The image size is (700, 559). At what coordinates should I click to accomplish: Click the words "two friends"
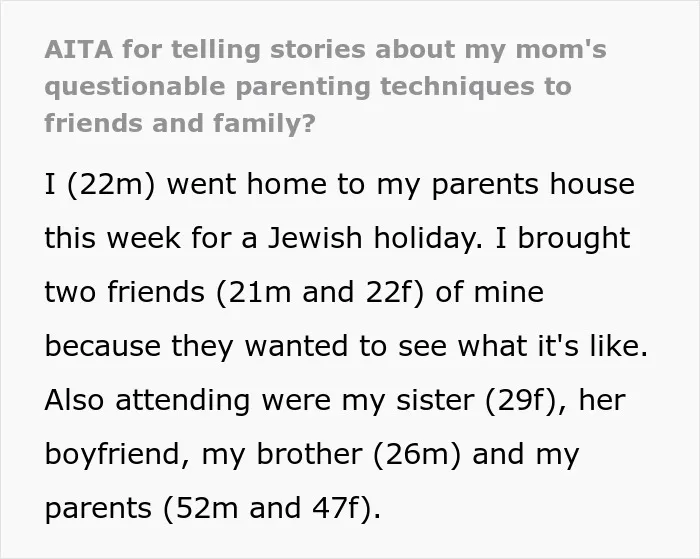click(125, 292)
